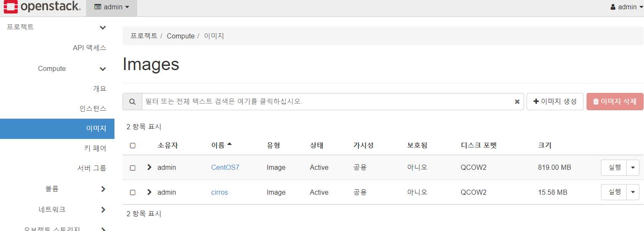Click Compute breadcrumb link

click(181, 36)
